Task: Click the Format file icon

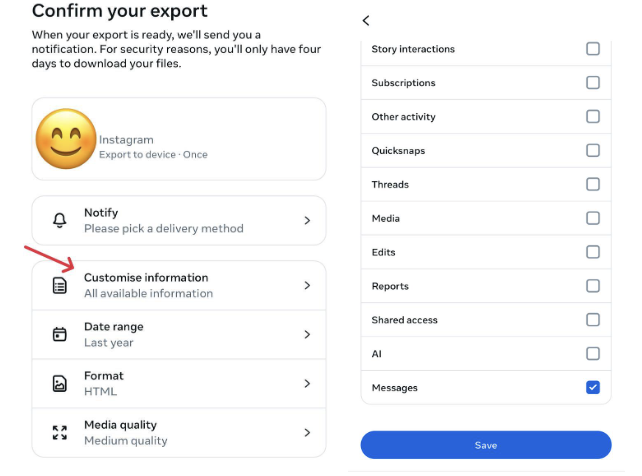Action: pos(59,383)
